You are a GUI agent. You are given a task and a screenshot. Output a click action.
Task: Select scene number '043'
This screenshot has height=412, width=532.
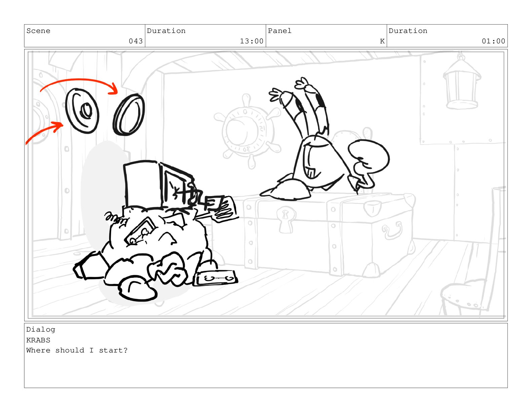(x=136, y=41)
